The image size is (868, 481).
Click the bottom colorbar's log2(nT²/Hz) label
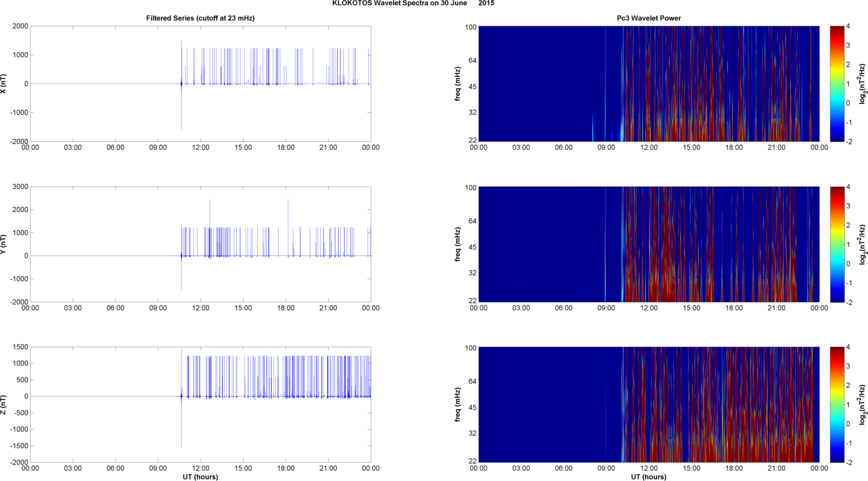[x=862, y=405]
